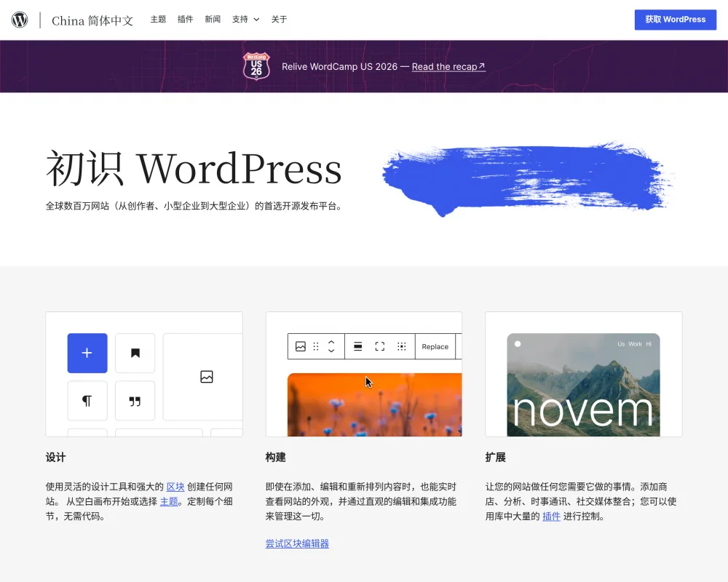Open the 支持 menu item
Viewport: 728px width, 582px height.
click(240, 20)
